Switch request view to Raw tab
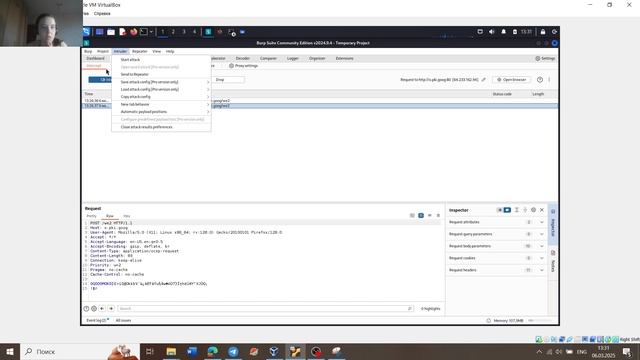This screenshot has width=640, height=360. coord(110,216)
